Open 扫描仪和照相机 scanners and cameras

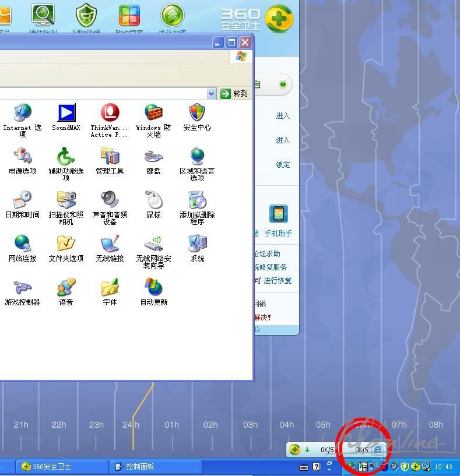[66, 207]
